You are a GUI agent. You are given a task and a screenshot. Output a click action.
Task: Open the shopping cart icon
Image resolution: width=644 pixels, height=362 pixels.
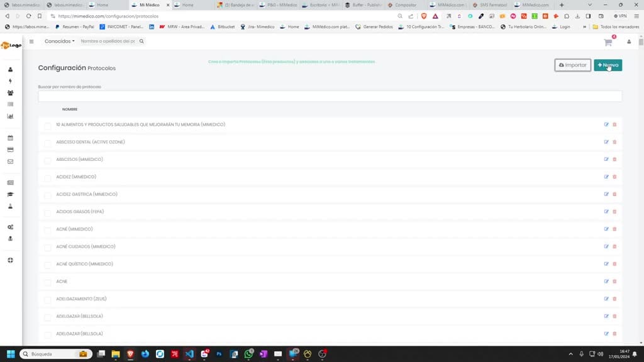[608, 42]
